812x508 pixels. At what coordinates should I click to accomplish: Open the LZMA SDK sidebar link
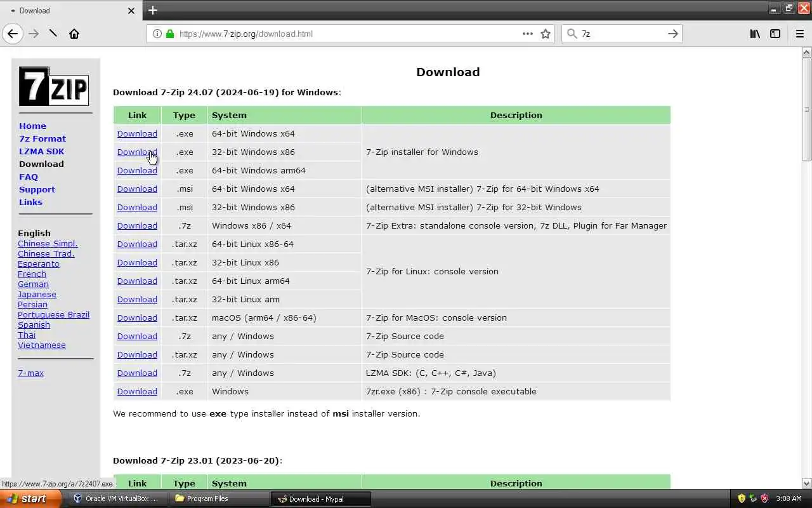pyautogui.click(x=41, y=151)
